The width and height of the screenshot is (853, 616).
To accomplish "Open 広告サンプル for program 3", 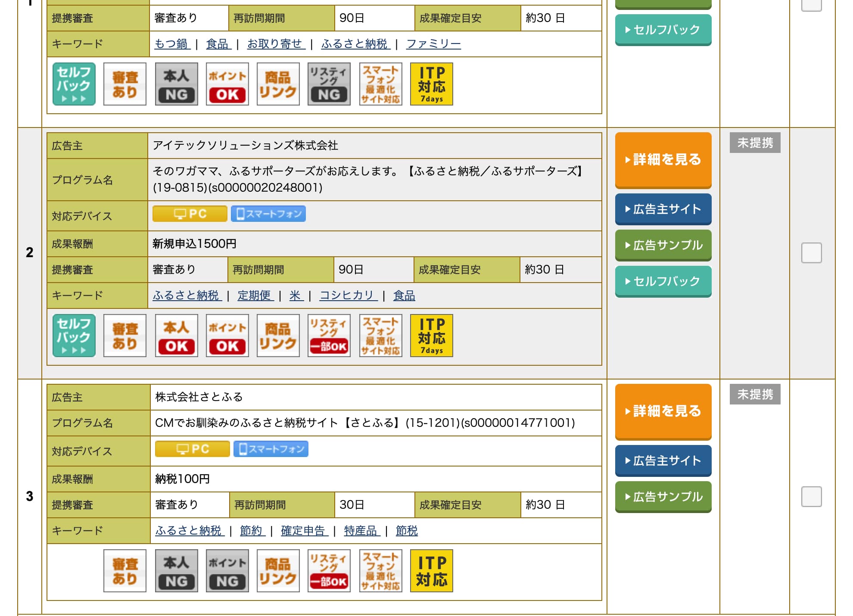I will [663, 497].
